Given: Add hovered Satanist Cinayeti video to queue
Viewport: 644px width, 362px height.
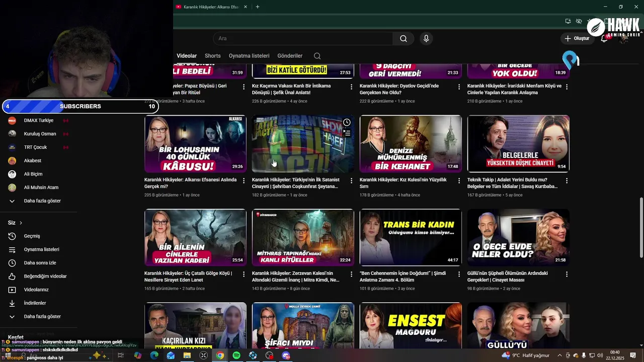Looking at the screenshot, I should click(347, 133).
